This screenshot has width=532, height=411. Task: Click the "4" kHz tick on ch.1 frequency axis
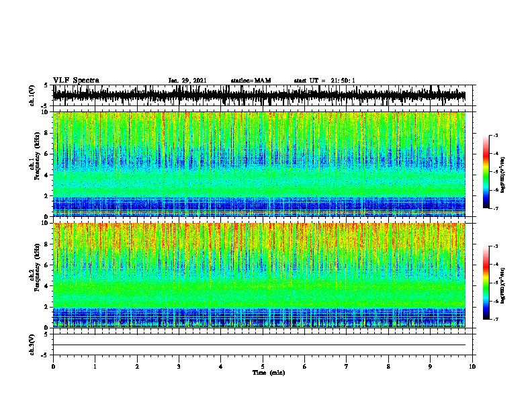(46, 175)
